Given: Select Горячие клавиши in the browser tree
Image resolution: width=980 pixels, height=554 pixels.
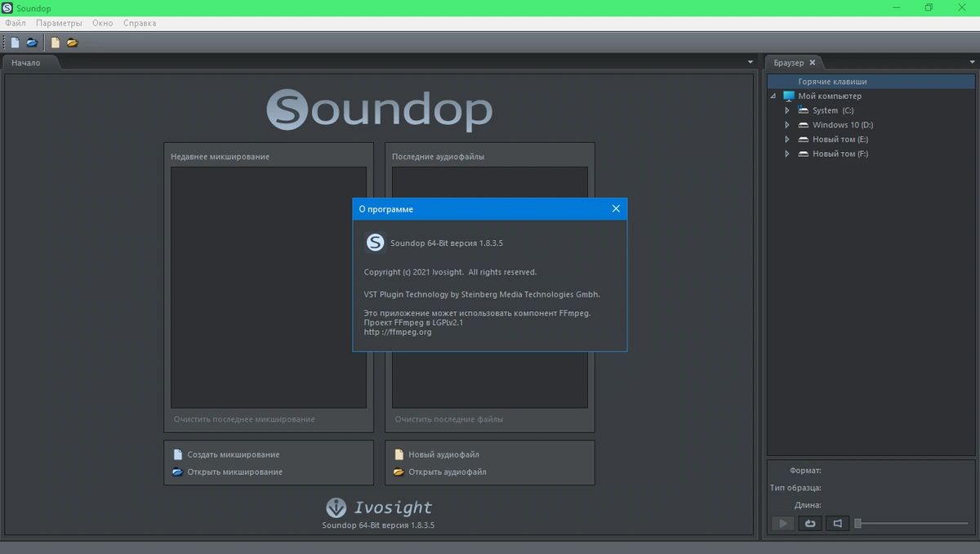Looking at the screenshot, I should click(x=871, y=82).
